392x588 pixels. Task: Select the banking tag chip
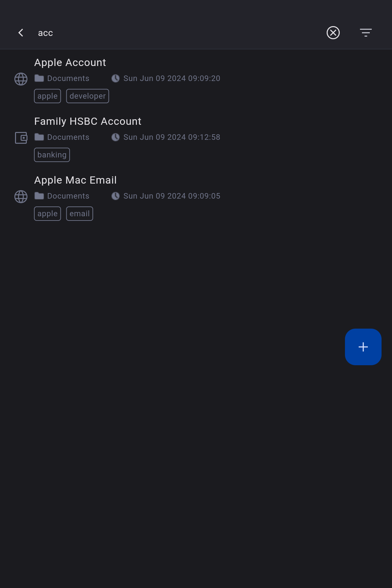point(52,155)
